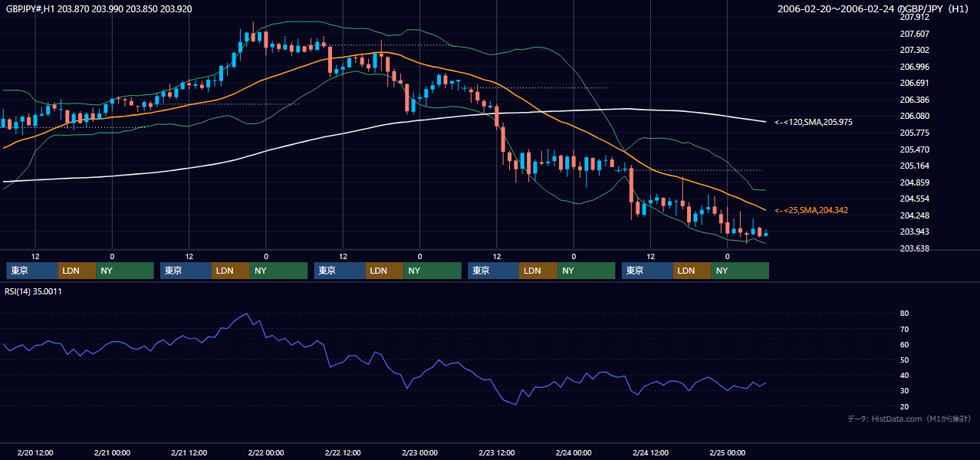Image resolution: width=980 pixels, height=460 pixels.
Task: Click price axis value 206.691
Action: [914, 83]
